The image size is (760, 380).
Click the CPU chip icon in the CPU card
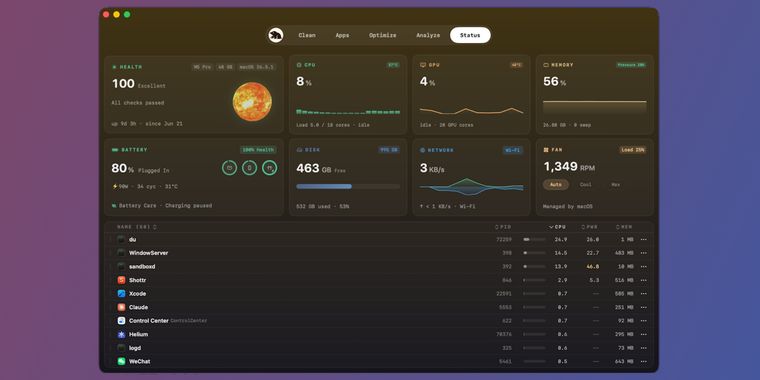[x=299, y=65]
